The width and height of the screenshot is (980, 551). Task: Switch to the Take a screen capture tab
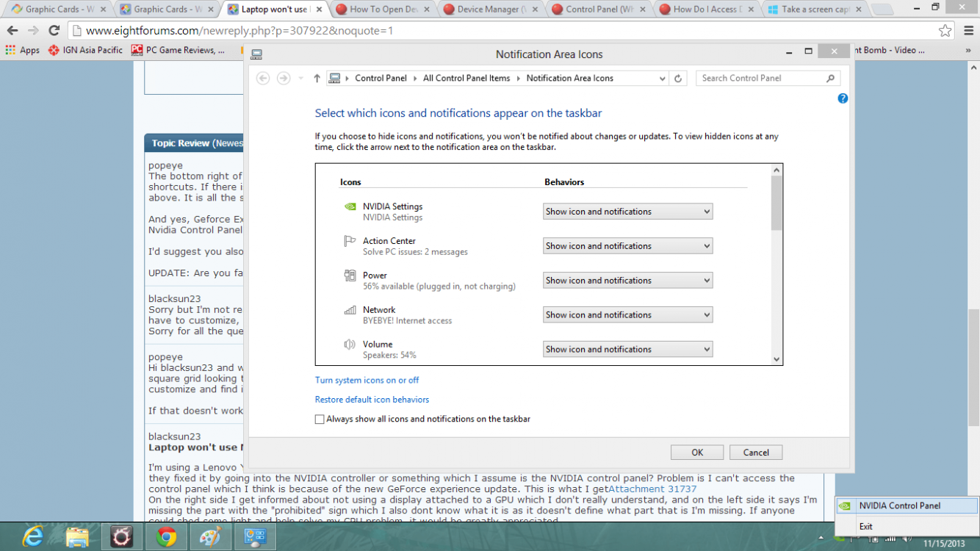click(x=815, y=10)
